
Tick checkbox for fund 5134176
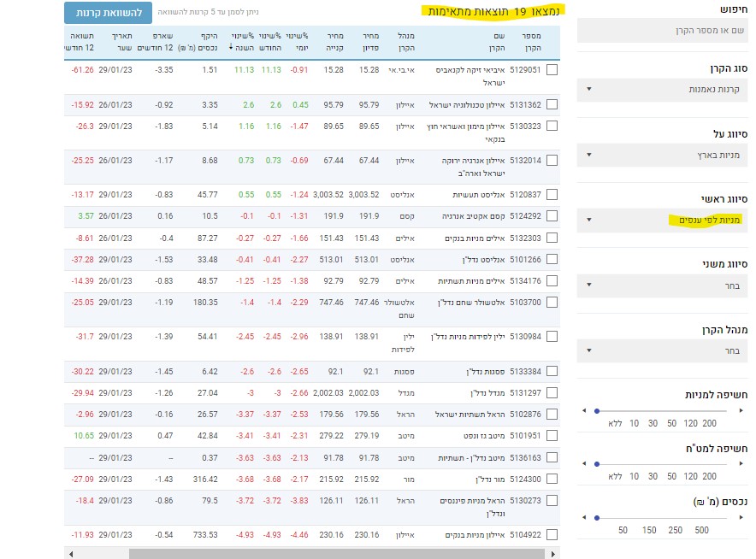tap(552, 281)
